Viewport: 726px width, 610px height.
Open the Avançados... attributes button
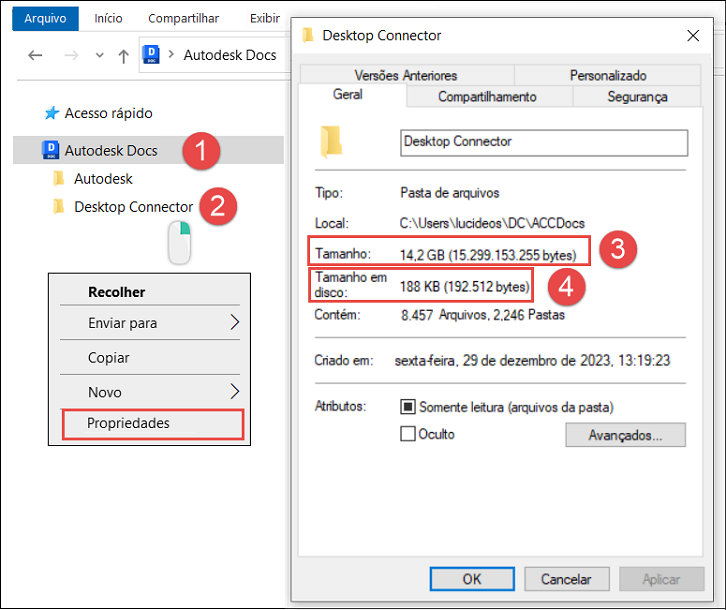pyautogui.click(x=626, y=434)
